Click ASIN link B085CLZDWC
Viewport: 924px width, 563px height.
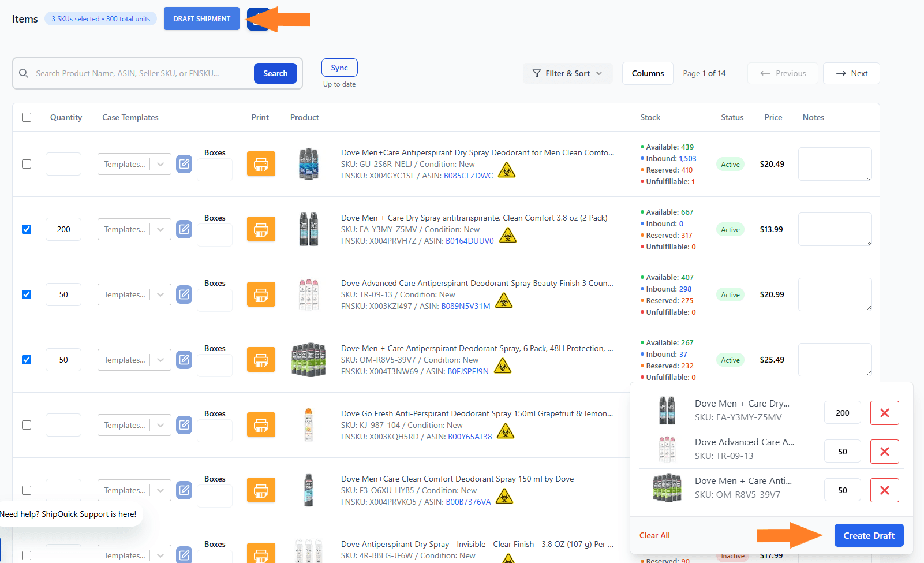tap(468, 176)
